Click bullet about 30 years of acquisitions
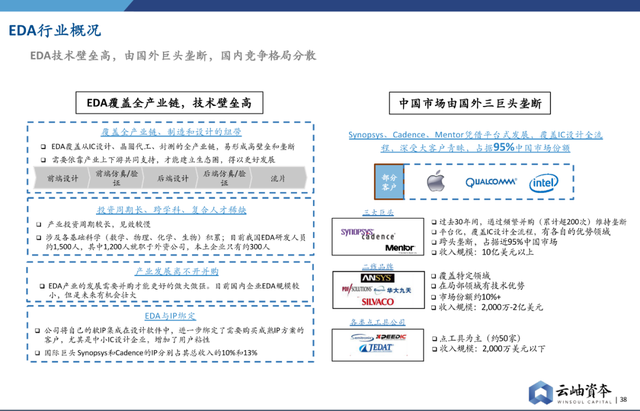 [532, 222]
